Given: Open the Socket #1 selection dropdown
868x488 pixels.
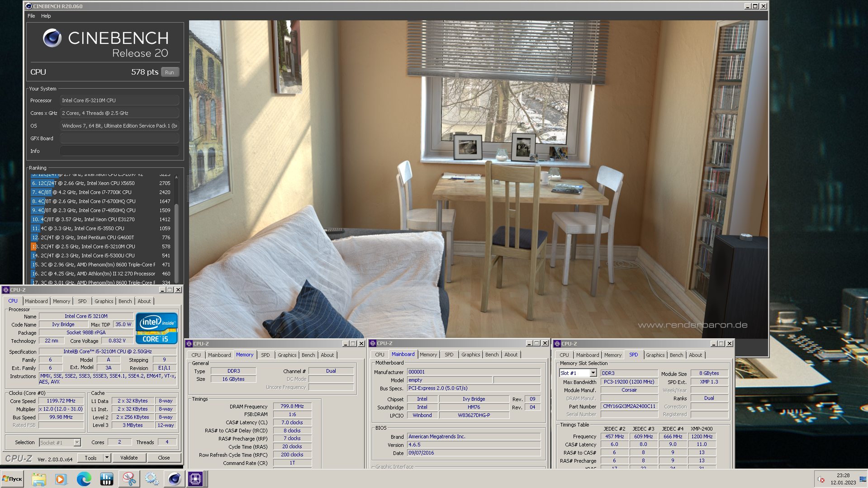Looking at the screenshot, I should [x=77, y=442].
